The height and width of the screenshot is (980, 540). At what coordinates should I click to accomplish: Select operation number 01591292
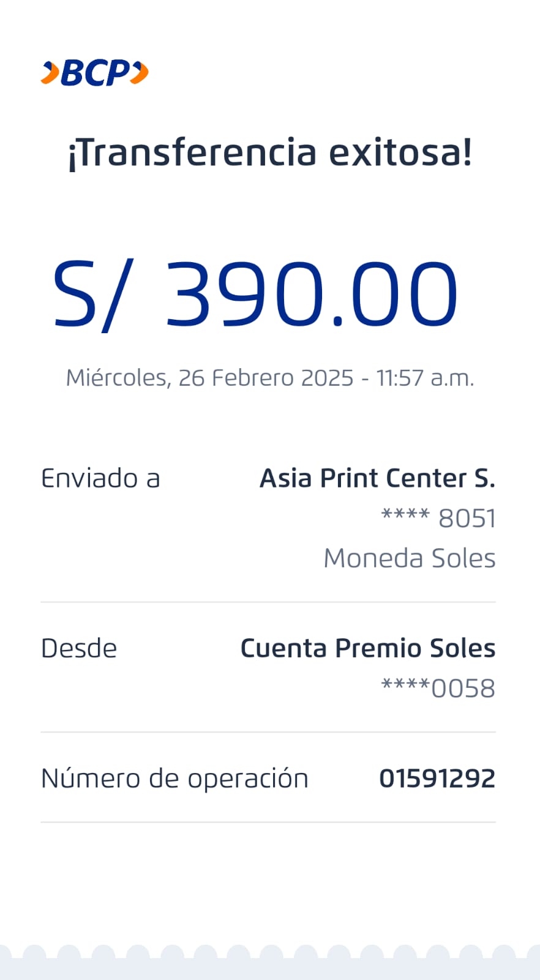click(437, 778)
